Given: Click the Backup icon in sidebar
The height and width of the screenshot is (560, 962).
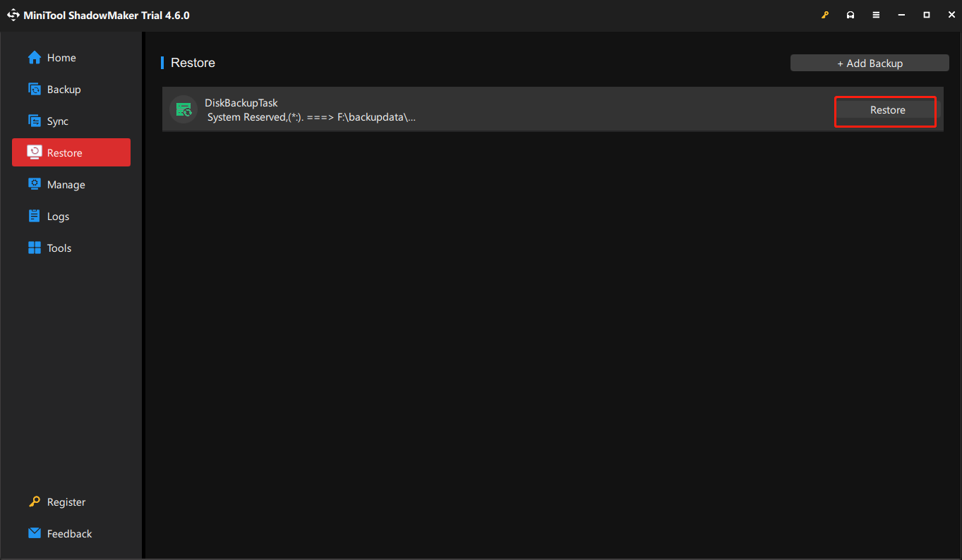Looking at the screenshot, I should 35,89.
